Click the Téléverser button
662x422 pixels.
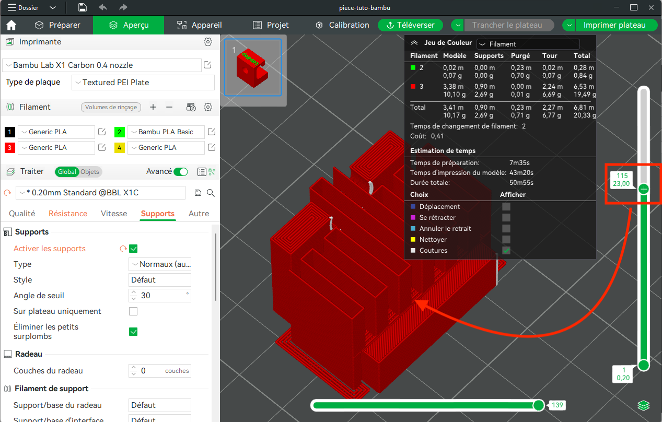410,25
